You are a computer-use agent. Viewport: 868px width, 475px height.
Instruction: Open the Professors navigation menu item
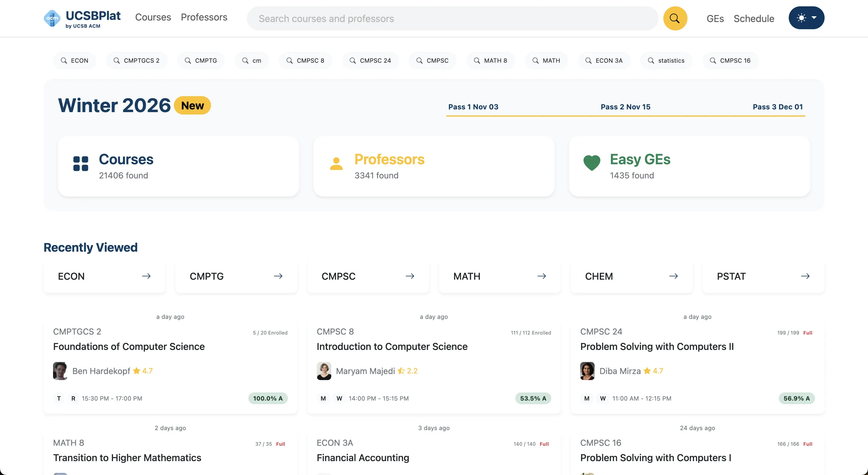[204, 17]
